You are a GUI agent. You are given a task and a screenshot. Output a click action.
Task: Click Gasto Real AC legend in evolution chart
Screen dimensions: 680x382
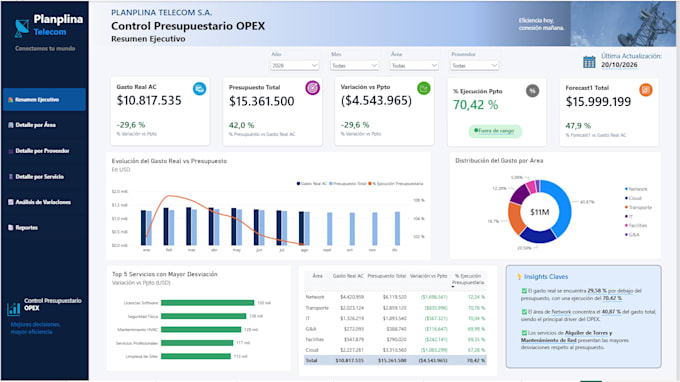[312, 183]
